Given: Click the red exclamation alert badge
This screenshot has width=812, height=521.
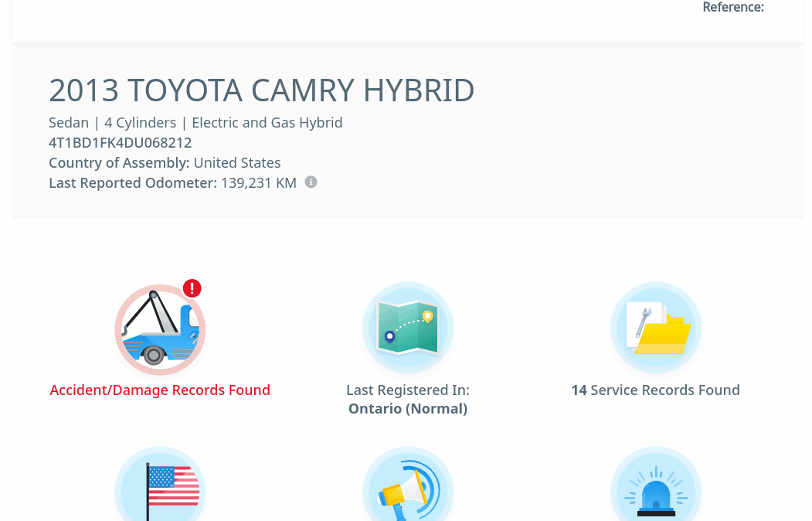Looking at the screenshot, I should pos(192,288).
